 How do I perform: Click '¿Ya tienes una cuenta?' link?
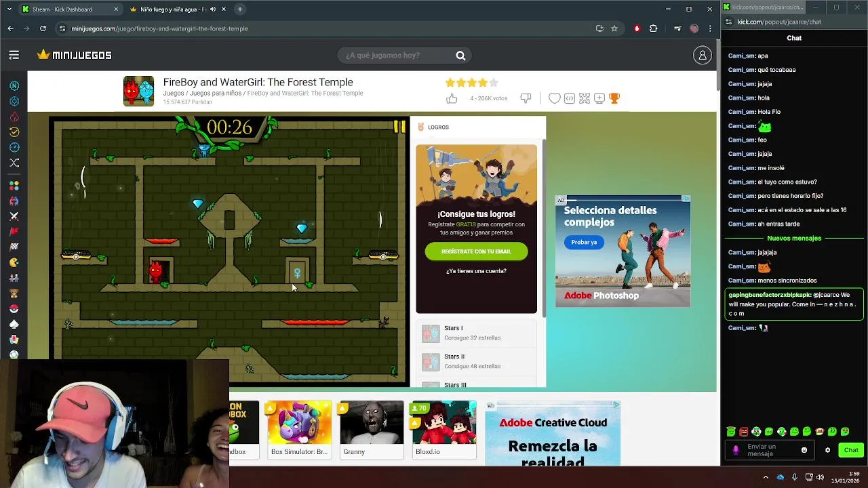476,271
